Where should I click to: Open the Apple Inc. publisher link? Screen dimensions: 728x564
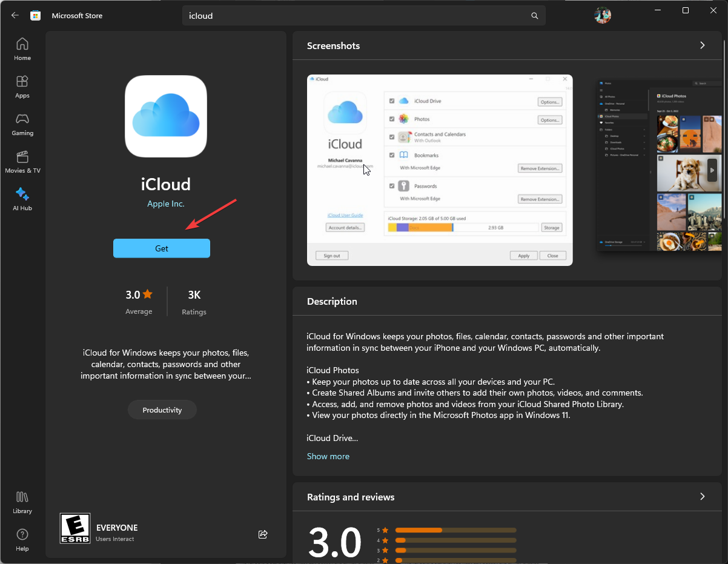(166, 204)
